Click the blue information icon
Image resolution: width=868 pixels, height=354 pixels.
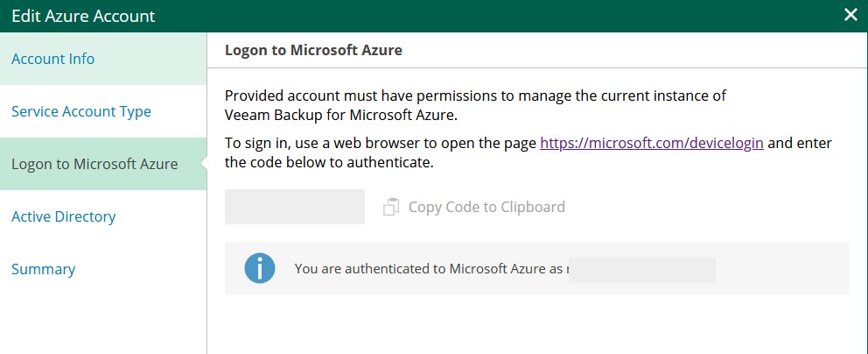(260, 268)
